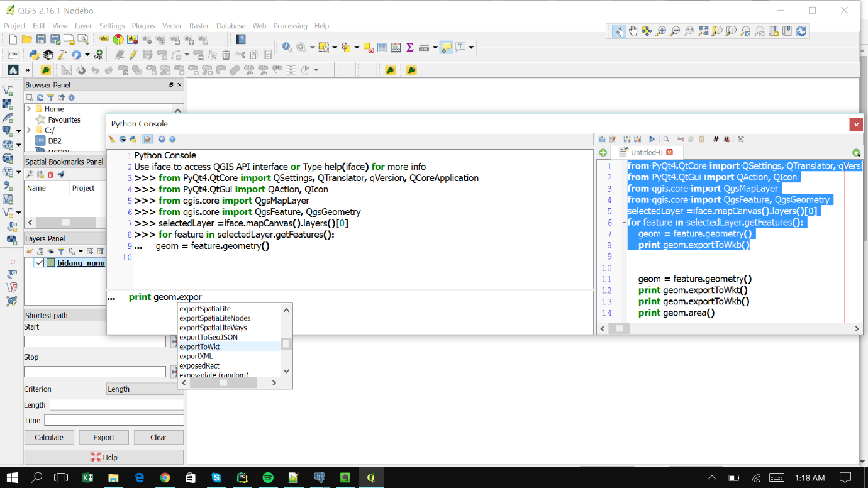
Task: Click the blue Refresh map icon
Action: click(801, 31)
